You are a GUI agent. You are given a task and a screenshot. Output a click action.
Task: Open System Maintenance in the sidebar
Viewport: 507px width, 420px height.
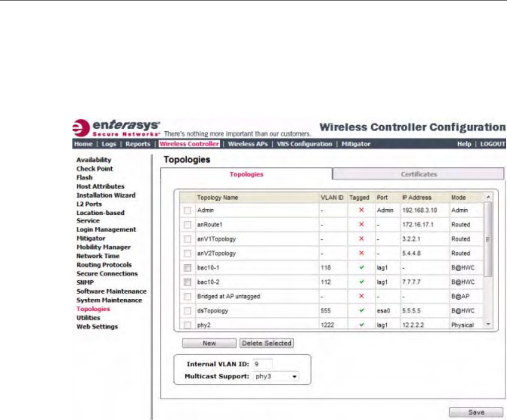click(x=109, y=300)
